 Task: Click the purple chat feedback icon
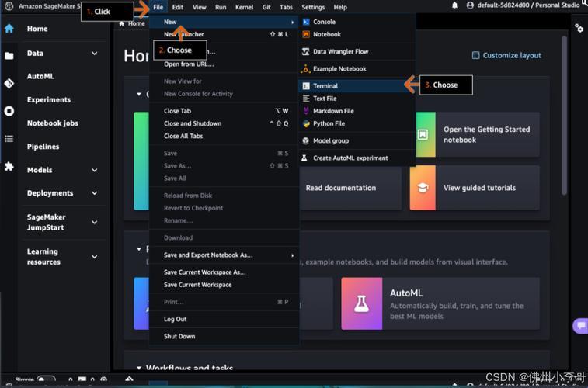[x=579, y=326]
